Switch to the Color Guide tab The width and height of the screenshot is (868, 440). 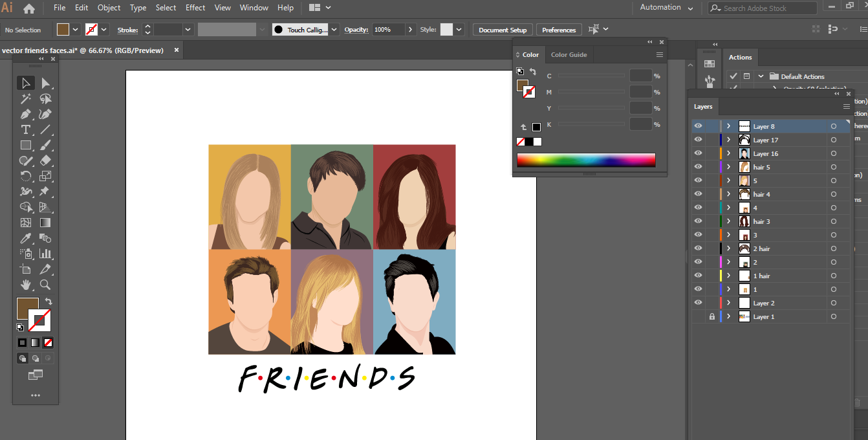tap(569, 55)
